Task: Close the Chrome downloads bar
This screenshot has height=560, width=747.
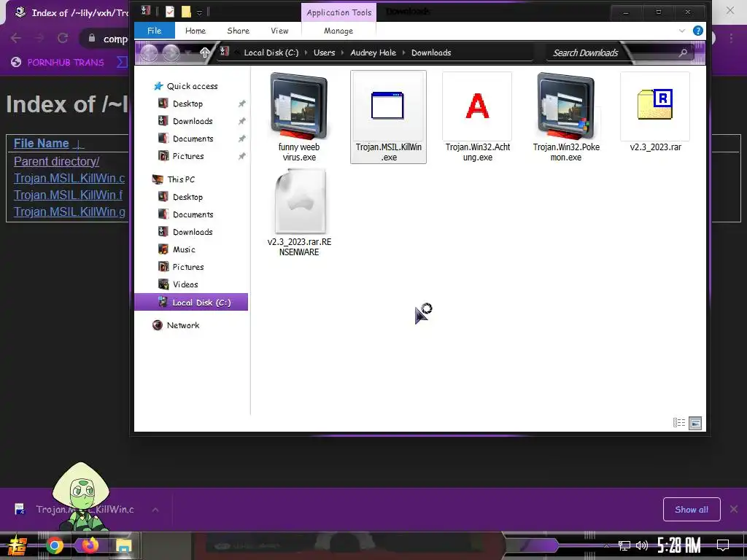Action: click(x=734, y=509)
